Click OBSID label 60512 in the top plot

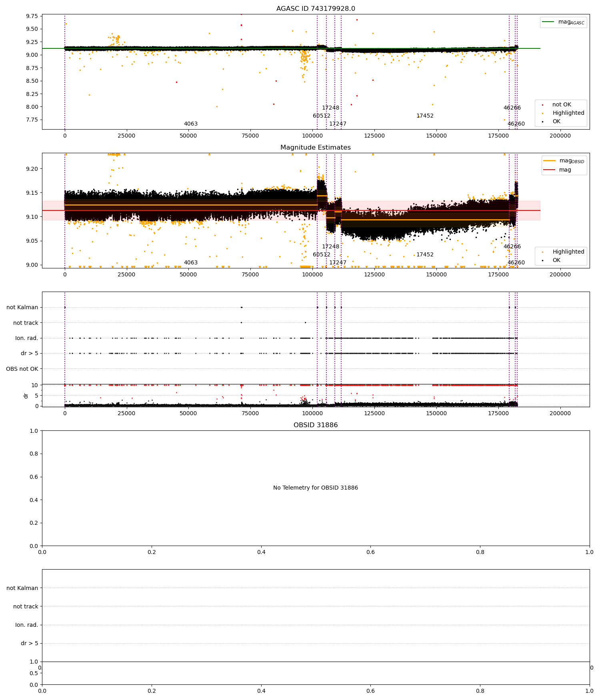(x=322, y=116)
